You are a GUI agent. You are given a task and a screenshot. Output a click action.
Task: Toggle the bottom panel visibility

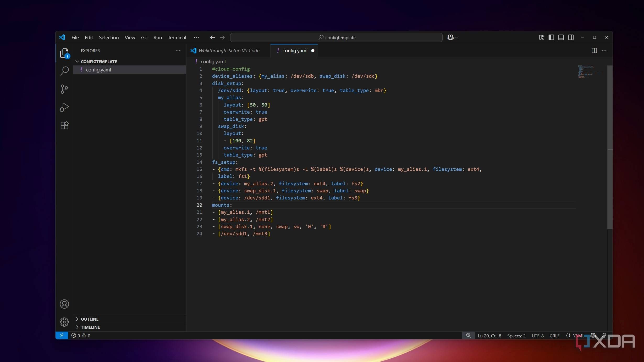[561, 37]
